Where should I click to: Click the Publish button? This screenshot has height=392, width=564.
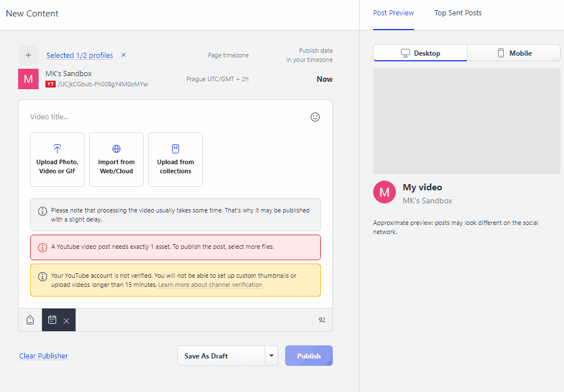pos(309,356)
